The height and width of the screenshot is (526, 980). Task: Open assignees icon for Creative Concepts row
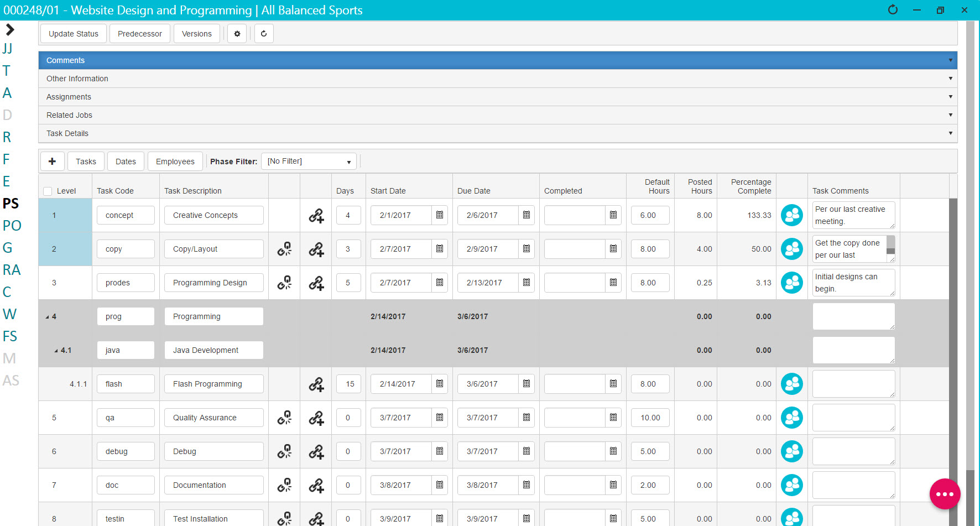tap(792, 215)
